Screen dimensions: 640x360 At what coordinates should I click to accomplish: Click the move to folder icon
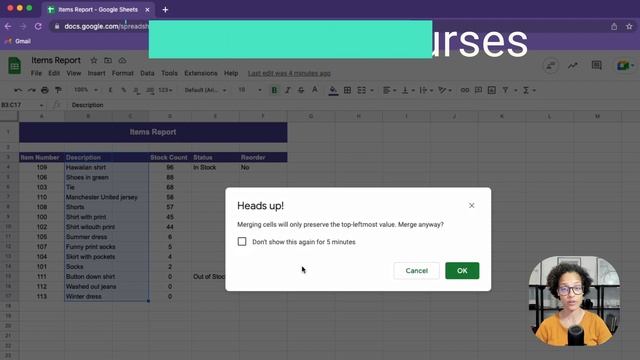[x=108, y=60]
